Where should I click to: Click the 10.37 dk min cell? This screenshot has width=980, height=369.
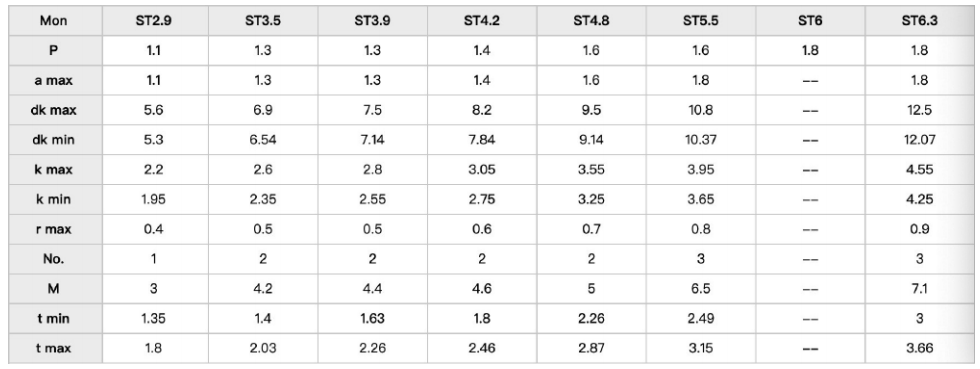pos(701,140)
